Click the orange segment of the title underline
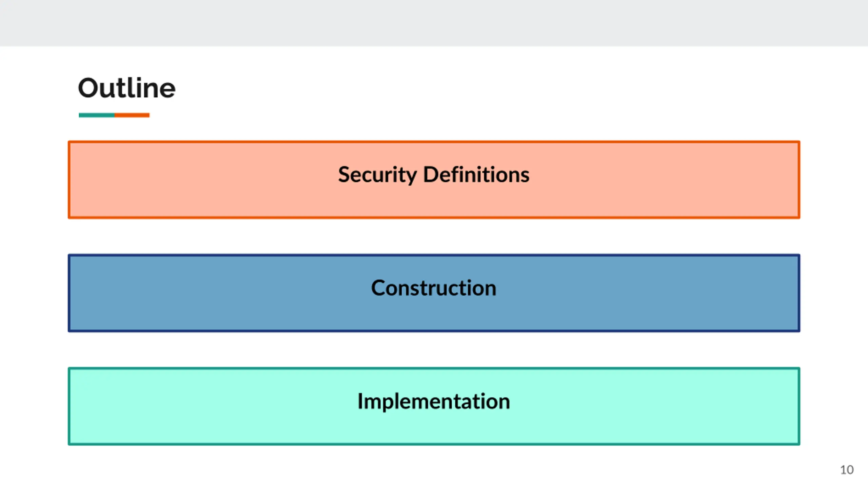This screenshot has width=868, height=488. 132,115
